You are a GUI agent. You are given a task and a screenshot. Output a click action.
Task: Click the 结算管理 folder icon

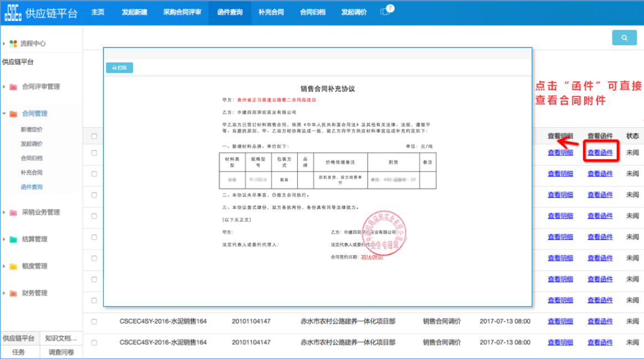click(x=13, y=240)
